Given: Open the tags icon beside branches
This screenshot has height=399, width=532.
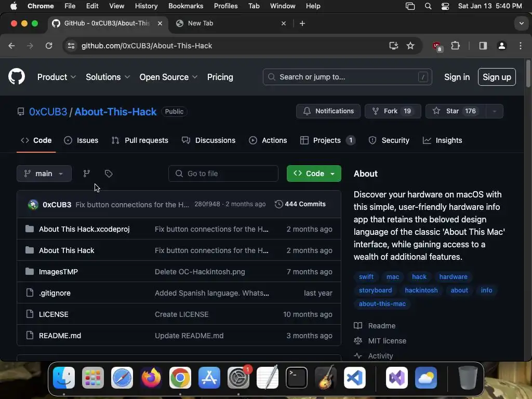Looking at the screenshot, I should [109, 174].
